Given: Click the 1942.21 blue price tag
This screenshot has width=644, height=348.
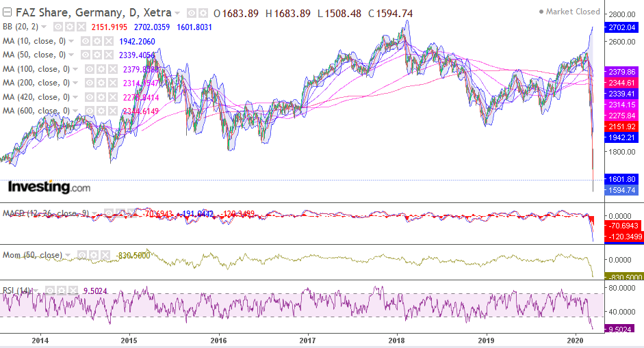Looking at the screenshot, I should 622,137.
